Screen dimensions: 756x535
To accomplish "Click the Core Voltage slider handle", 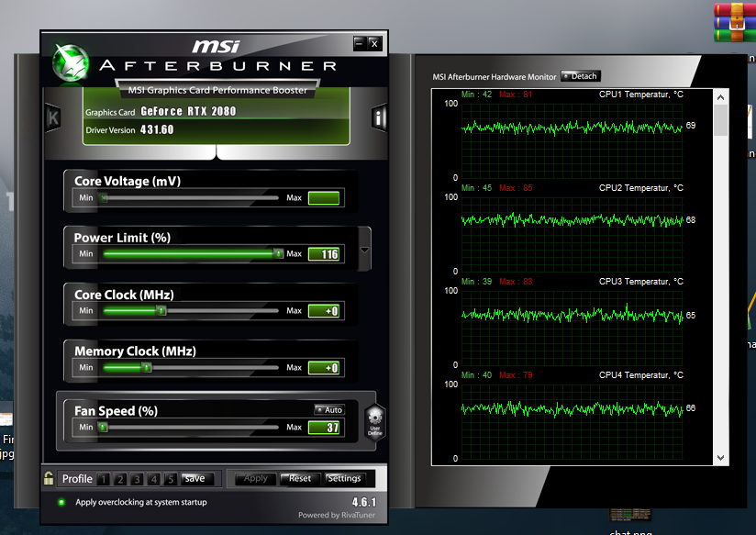I will click(103, 198).
